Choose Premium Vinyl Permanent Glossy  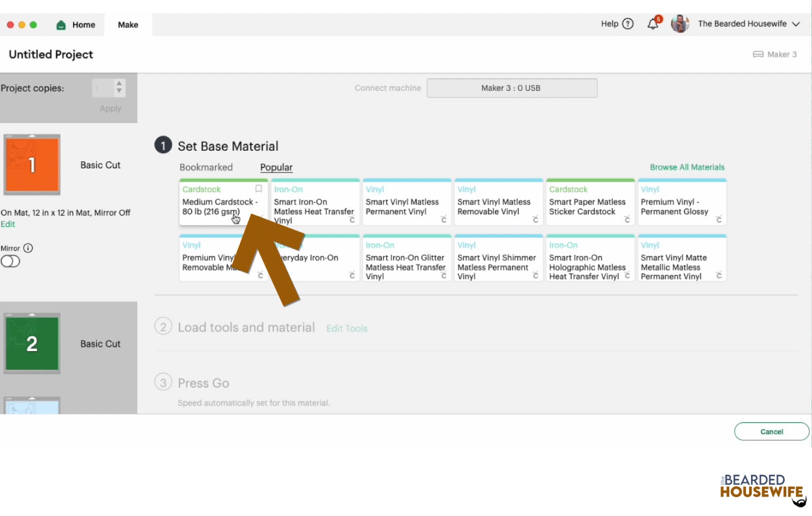click(x=682, y=202)
